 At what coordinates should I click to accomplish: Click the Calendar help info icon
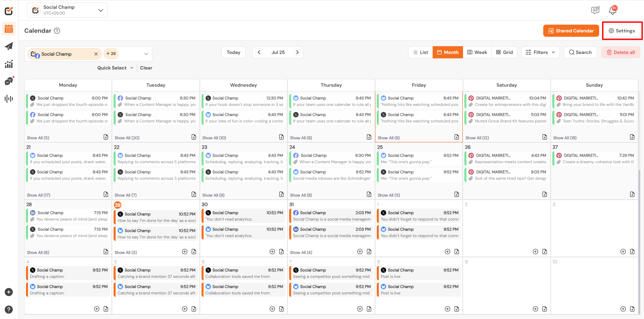pyautogui.click(x=57, y=31)
